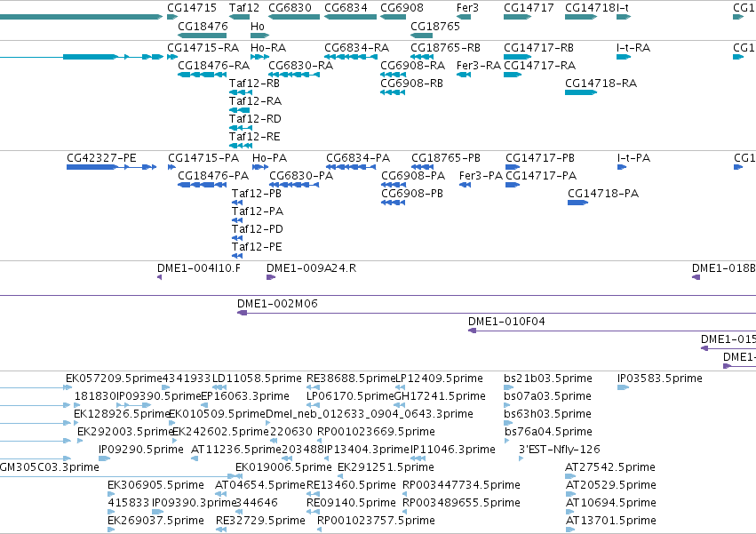Viewport: 756px width, 534px height.
Task: Select transcript CG6834-RA
Action: [357, 48]
